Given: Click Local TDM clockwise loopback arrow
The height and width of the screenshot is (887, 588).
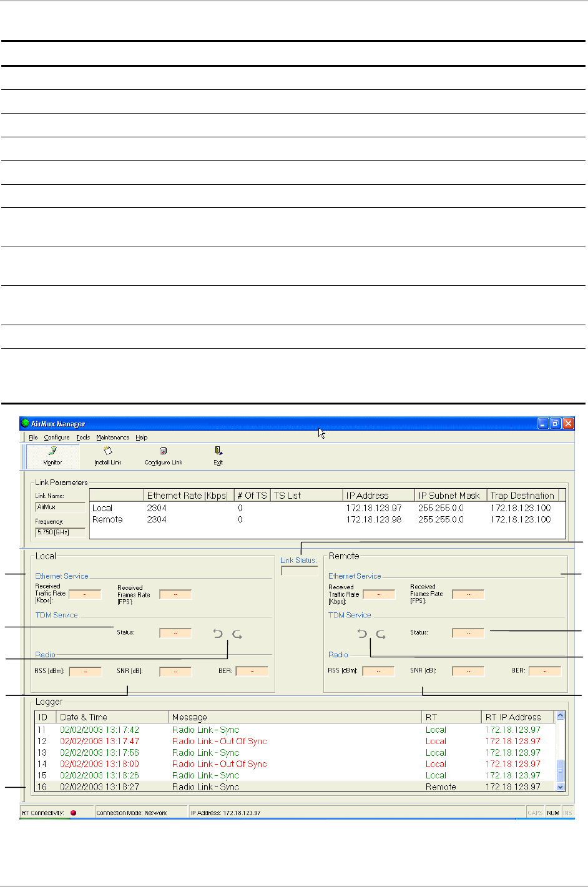Looking at the screenshot, I should (237, 634).
